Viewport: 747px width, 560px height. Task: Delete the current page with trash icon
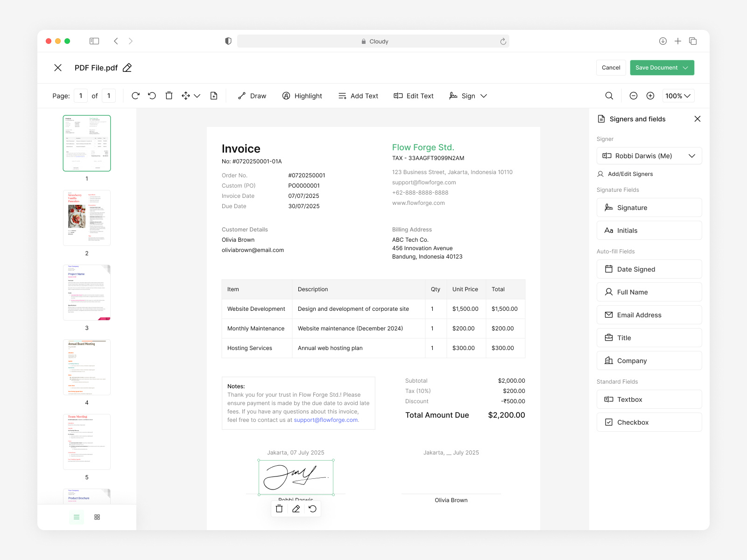click(169, 96)
